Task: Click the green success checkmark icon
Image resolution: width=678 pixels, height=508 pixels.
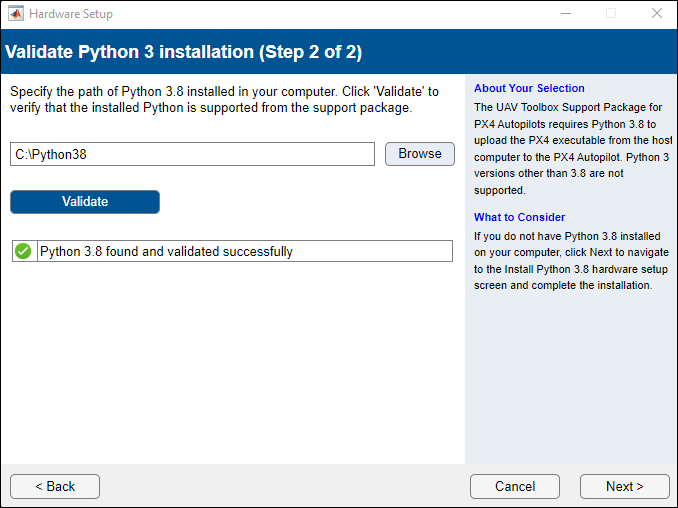Action: [23, 251]
